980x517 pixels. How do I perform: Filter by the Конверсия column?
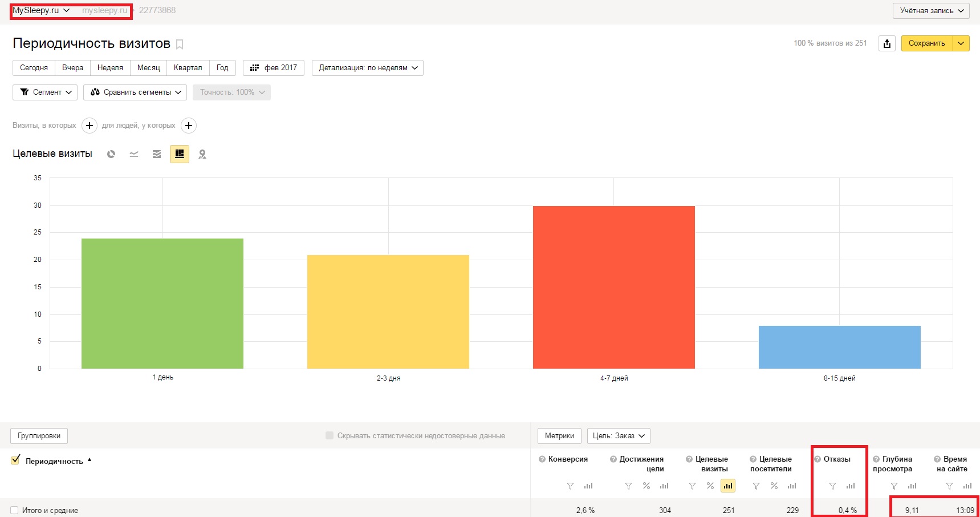pyautogui.click(x=570, y=486)
